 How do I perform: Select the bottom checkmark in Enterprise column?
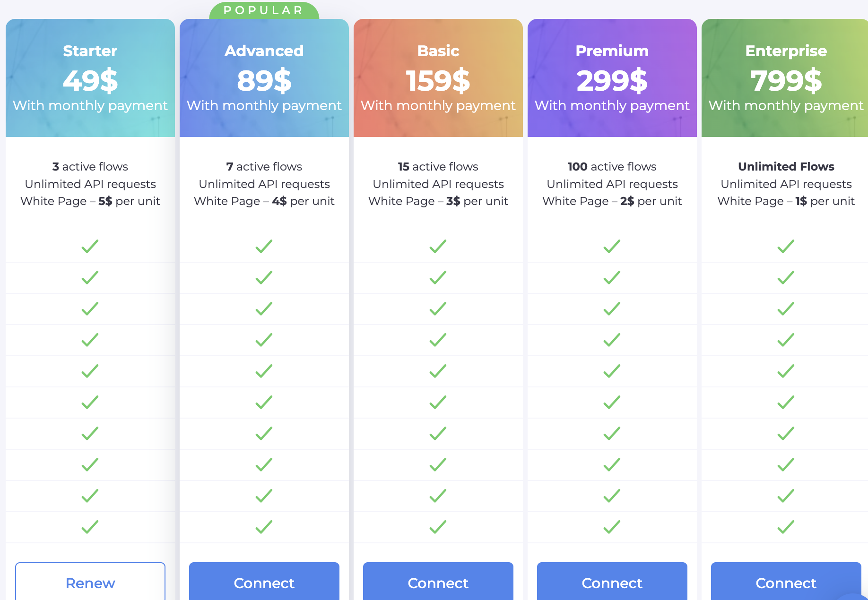(786, 527)
